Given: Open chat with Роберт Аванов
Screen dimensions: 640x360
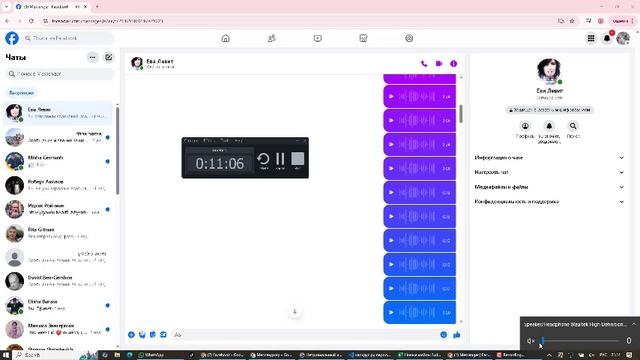Looking at the screenshot, I should coord(58,185).
